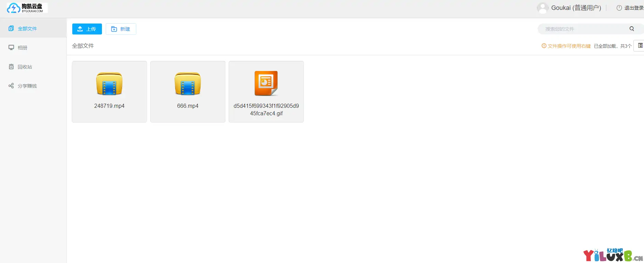Click the search magnifier icon
The width and height of the screenshot is (644, 263).
[x=631, y=29]
